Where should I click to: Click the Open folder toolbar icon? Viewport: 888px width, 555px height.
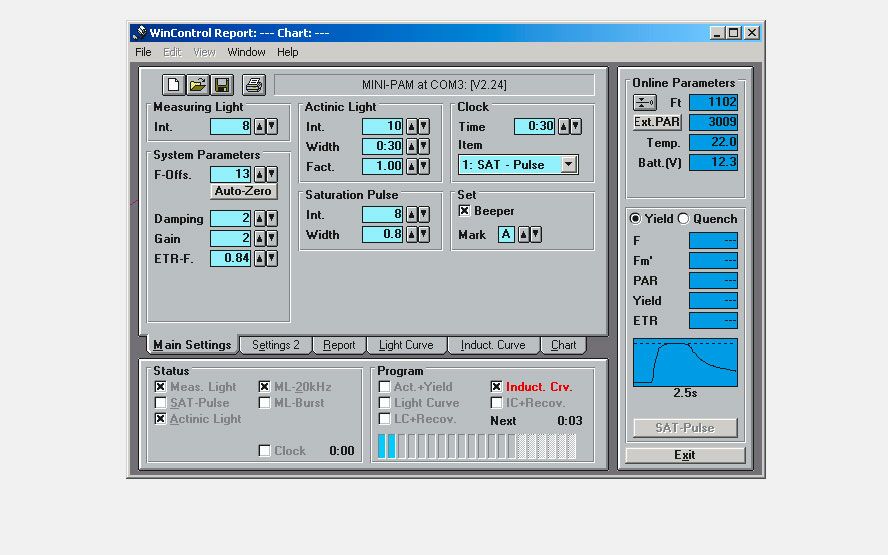198,85
